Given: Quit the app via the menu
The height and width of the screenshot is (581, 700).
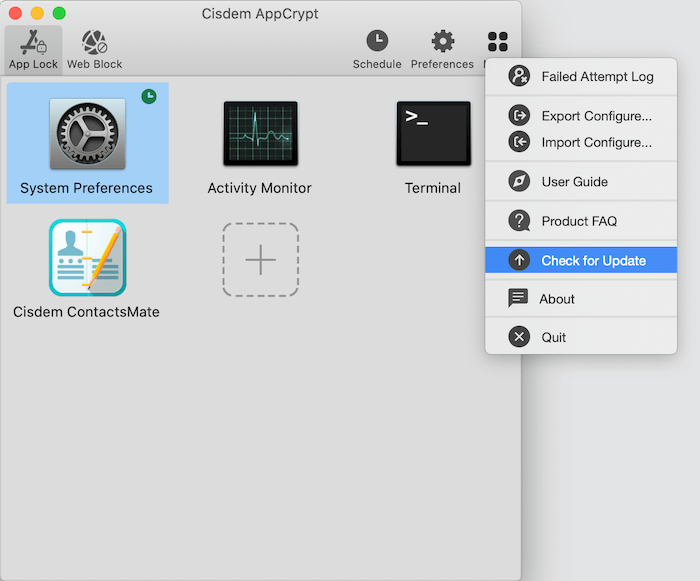Looking at the screenshot, I should coord(553,337).
